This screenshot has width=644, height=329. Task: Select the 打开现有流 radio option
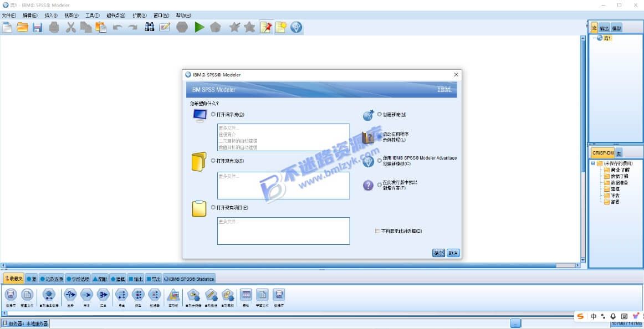coord(213,161)
